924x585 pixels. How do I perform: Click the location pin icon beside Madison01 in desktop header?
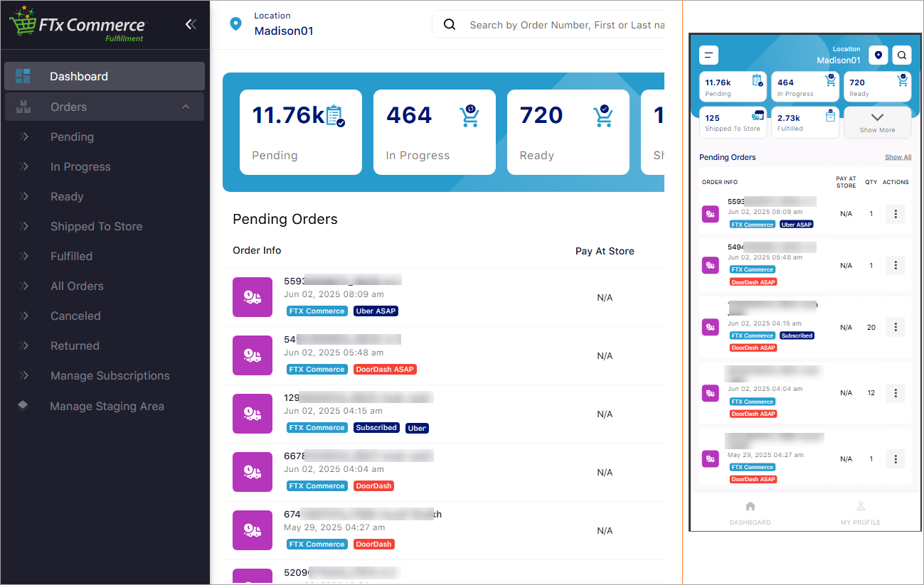point(236,24)
